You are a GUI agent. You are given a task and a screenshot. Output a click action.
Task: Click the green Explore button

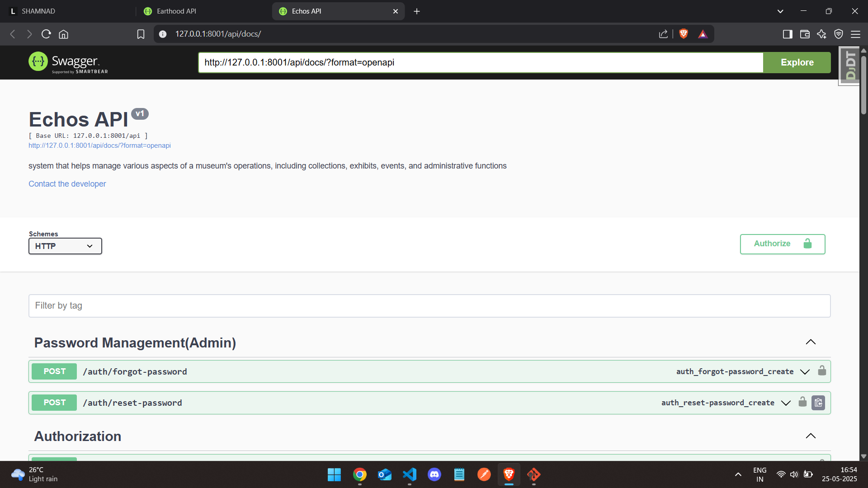(797, 62)
